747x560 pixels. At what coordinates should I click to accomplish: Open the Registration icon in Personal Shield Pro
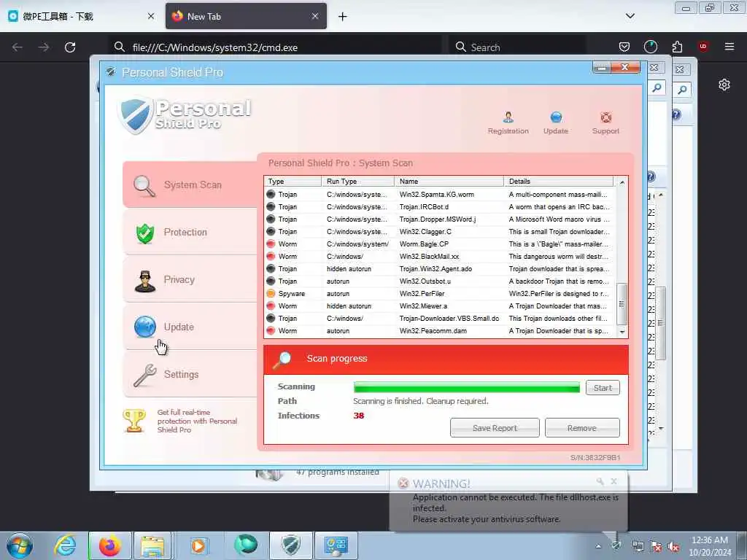tap(508, 122)
